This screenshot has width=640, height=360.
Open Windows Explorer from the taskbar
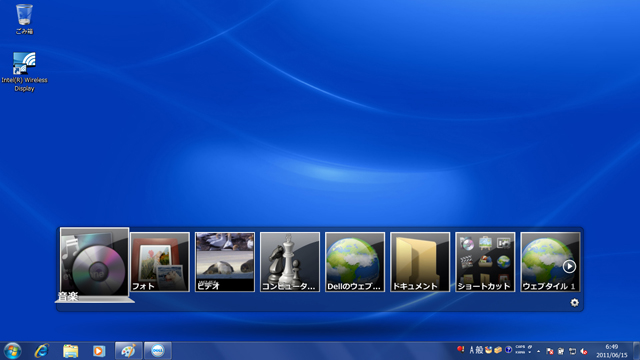(x=70, y=351)
